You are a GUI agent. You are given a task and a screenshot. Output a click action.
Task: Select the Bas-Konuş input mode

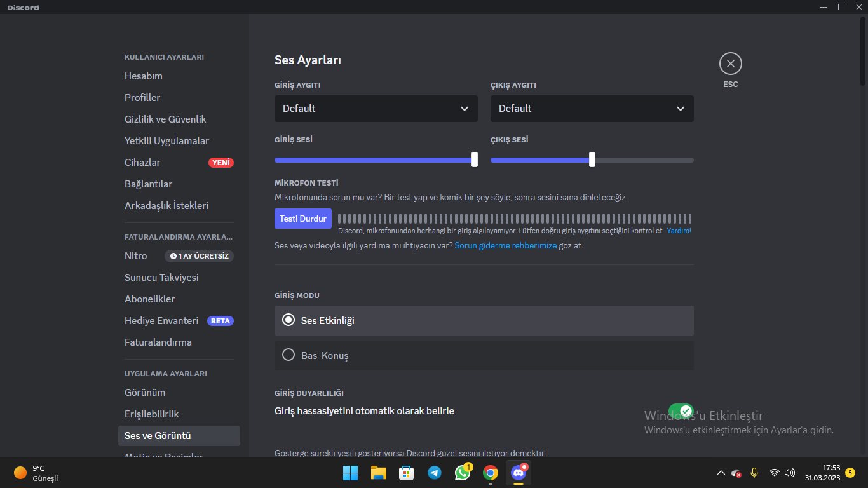coord(484,355)
